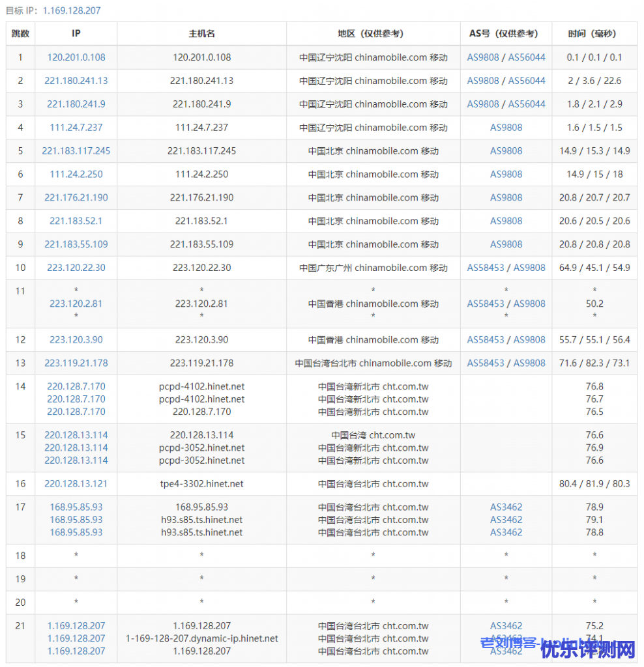Click the IP column header
The image size is (644, 667).
click(x=76, y=34)
